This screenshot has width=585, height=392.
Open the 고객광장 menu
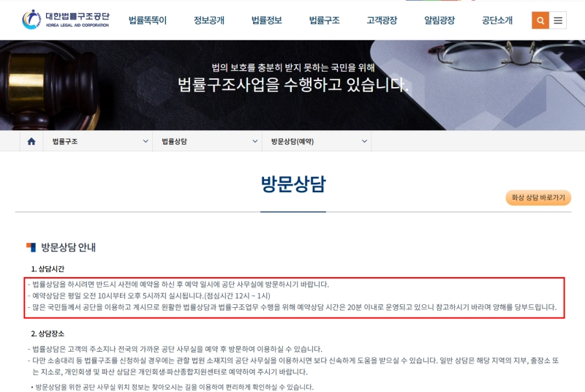tap(382, 20)
